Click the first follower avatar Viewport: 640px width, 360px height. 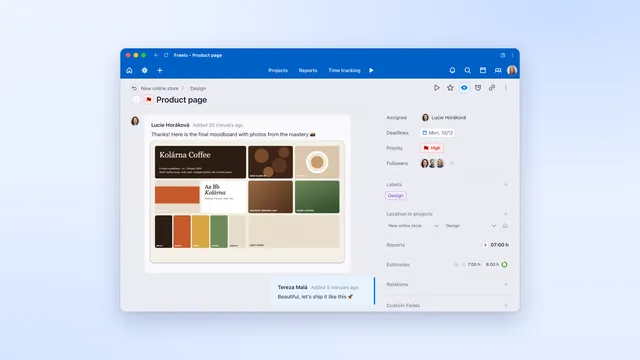tap(424, 163)
